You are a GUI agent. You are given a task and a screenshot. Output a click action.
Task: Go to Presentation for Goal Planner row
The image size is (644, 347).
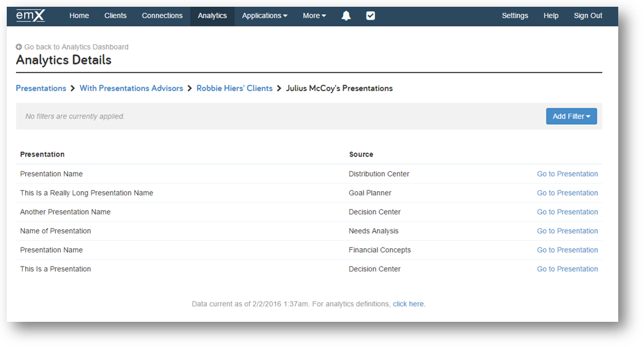tap(567, 193)
